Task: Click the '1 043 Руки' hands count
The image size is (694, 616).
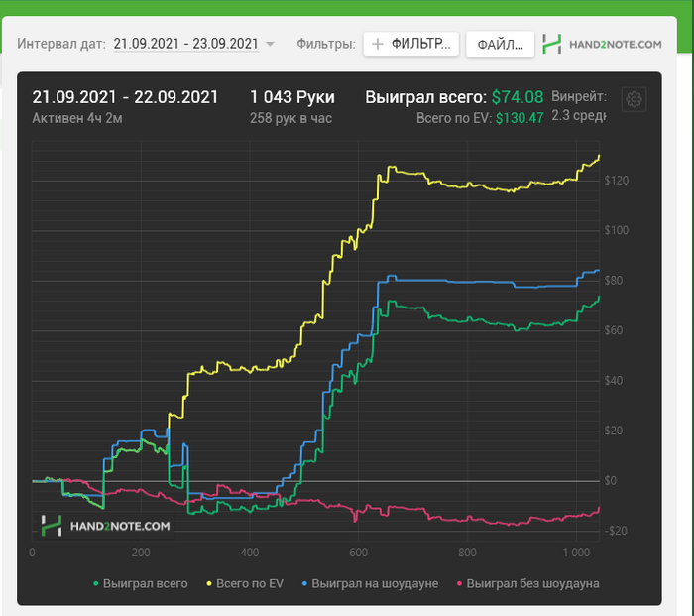Action: (292, 97)
